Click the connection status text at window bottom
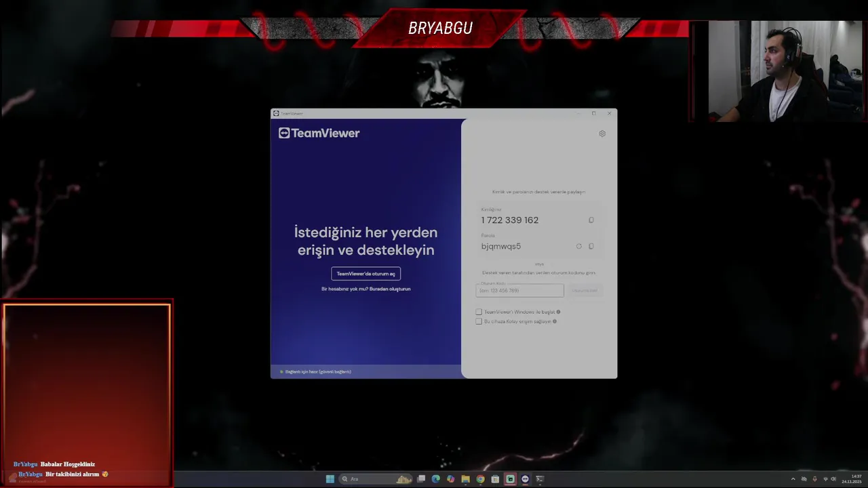The width and height of the screenshot is (868, 488). pos(318,371)
